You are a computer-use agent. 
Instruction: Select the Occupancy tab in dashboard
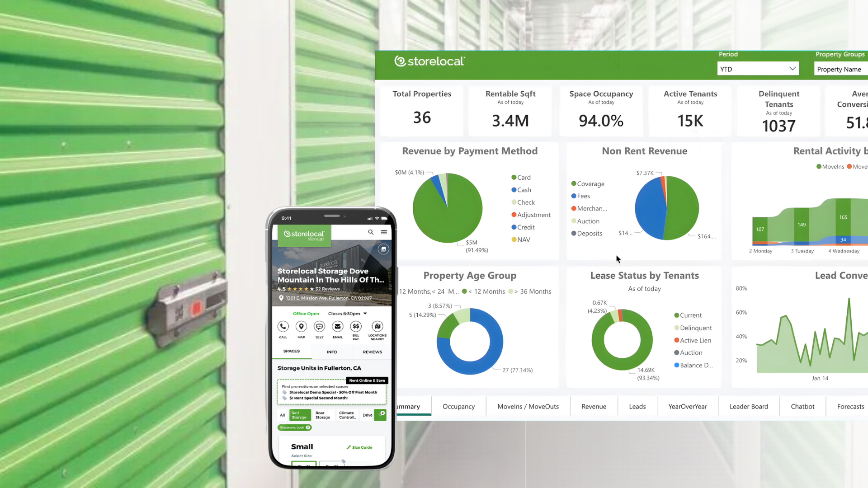coord(458,406)
